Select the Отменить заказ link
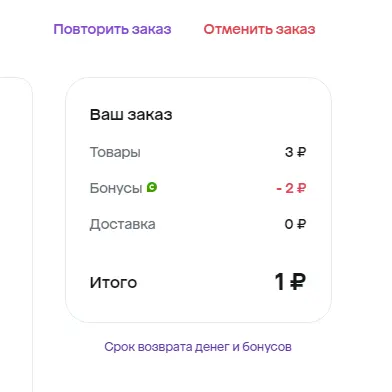 259,29
